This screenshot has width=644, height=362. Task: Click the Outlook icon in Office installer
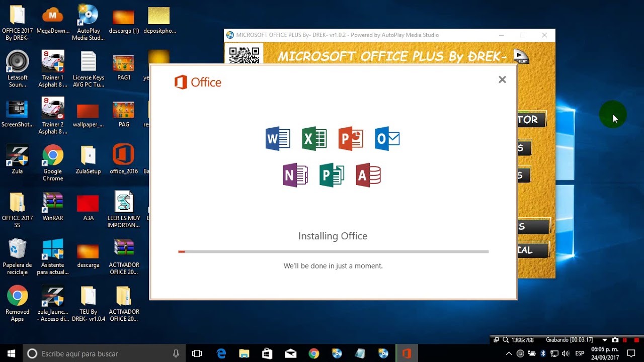tap(387, 139)
